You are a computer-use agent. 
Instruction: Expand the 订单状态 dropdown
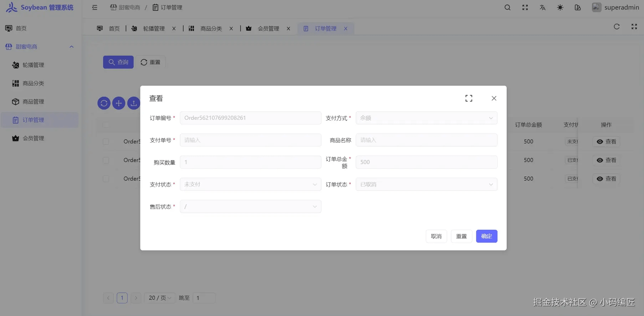pyautogui.click(x=426, y=184)
